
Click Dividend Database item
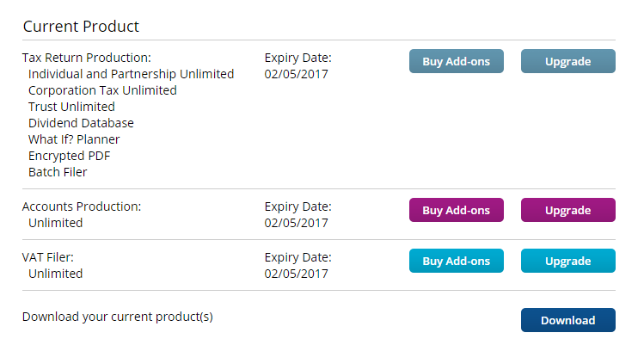click(81, 123)
